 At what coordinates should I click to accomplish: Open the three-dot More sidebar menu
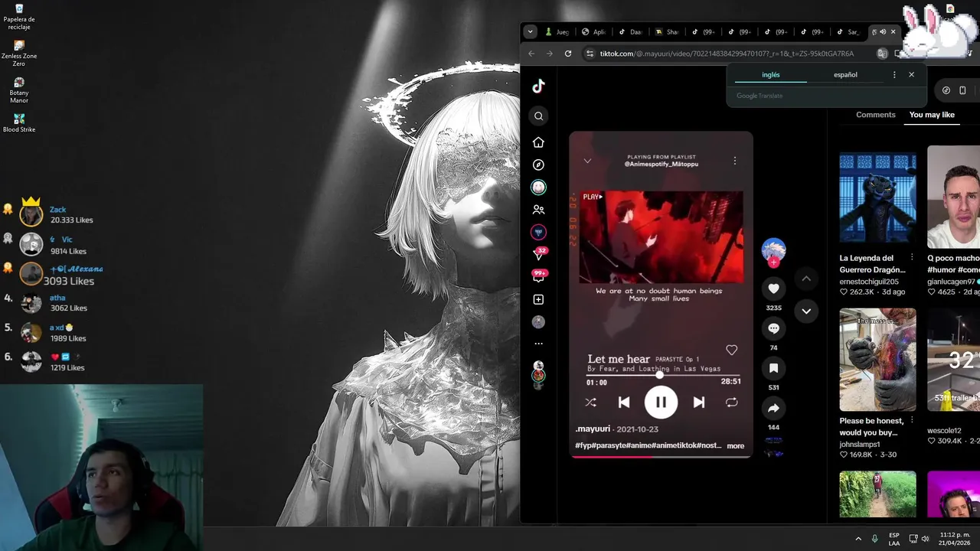(x=539, y=344)
